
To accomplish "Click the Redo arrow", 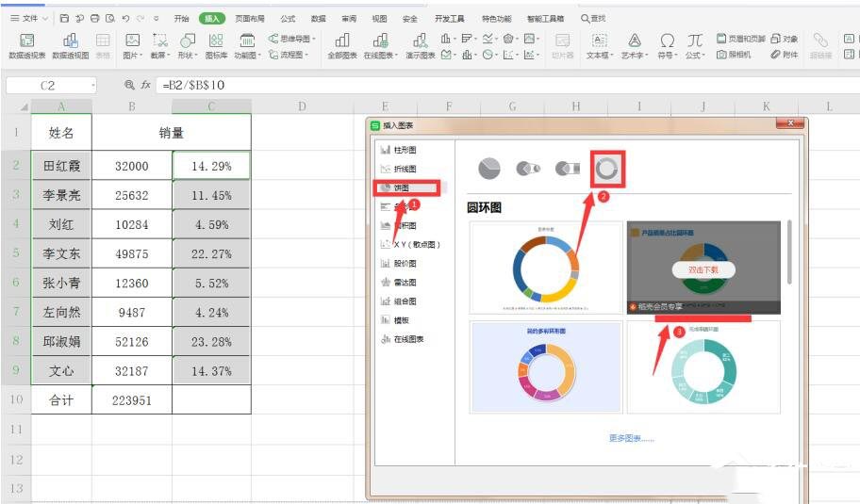I will (141, 18).
